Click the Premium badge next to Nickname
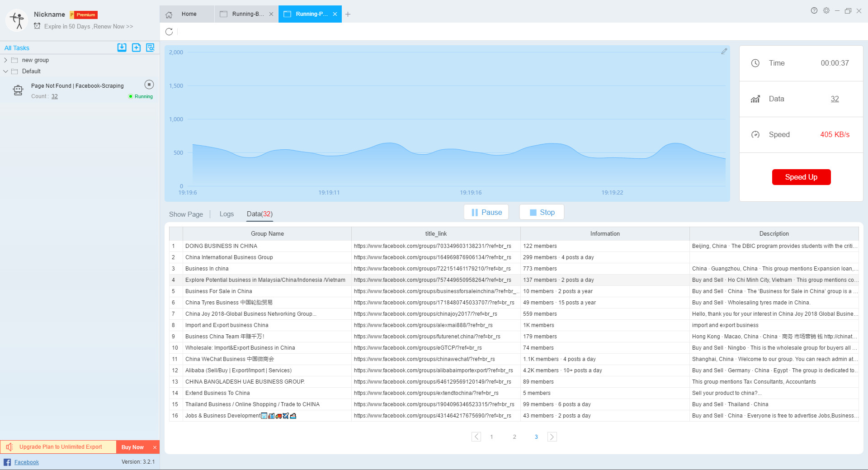 point(84,15)
